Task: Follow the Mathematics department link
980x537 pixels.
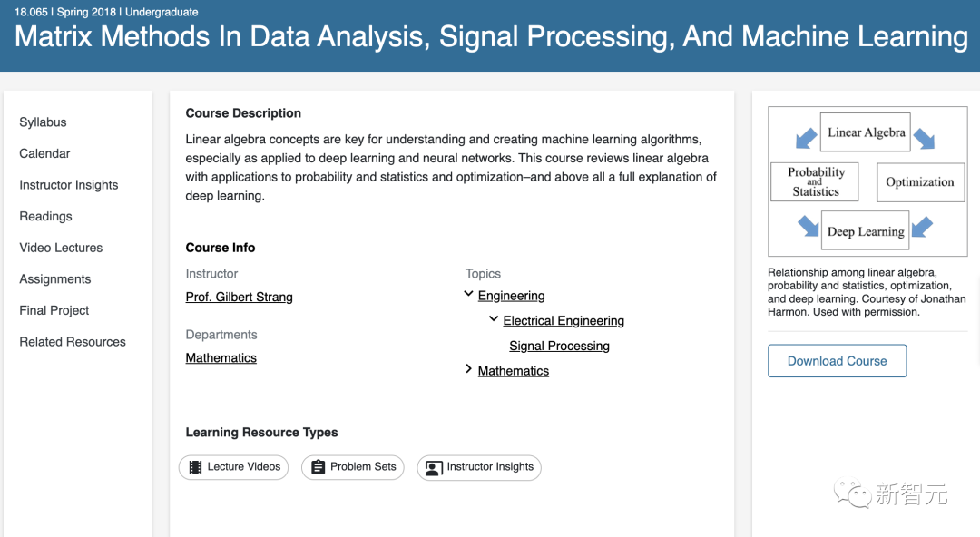Action: [220, 358]
